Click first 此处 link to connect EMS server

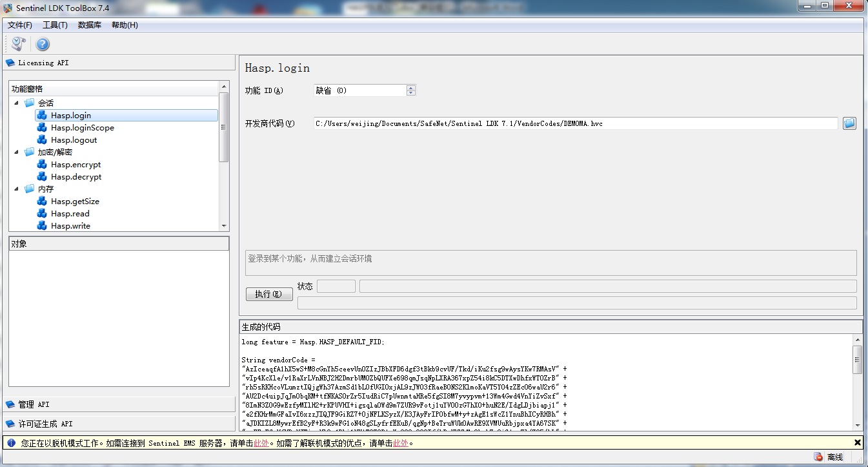[261, 443]
